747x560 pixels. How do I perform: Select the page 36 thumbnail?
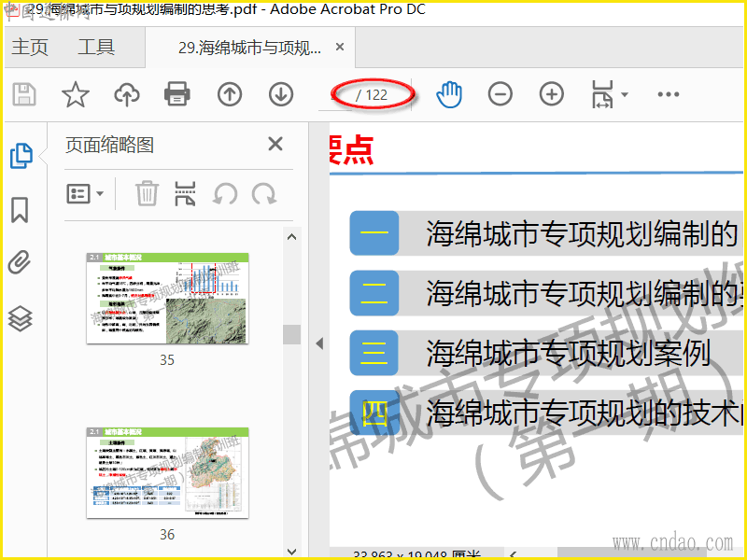167,473
